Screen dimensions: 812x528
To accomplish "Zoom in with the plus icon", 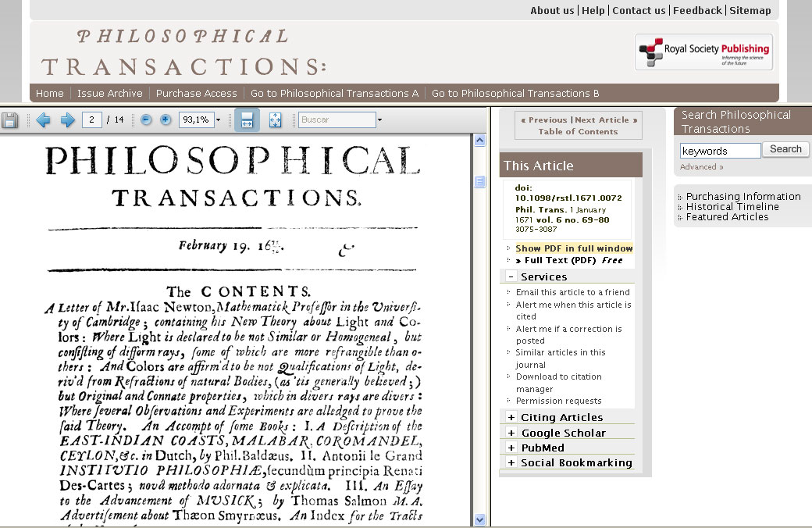I will coord(166,120).
